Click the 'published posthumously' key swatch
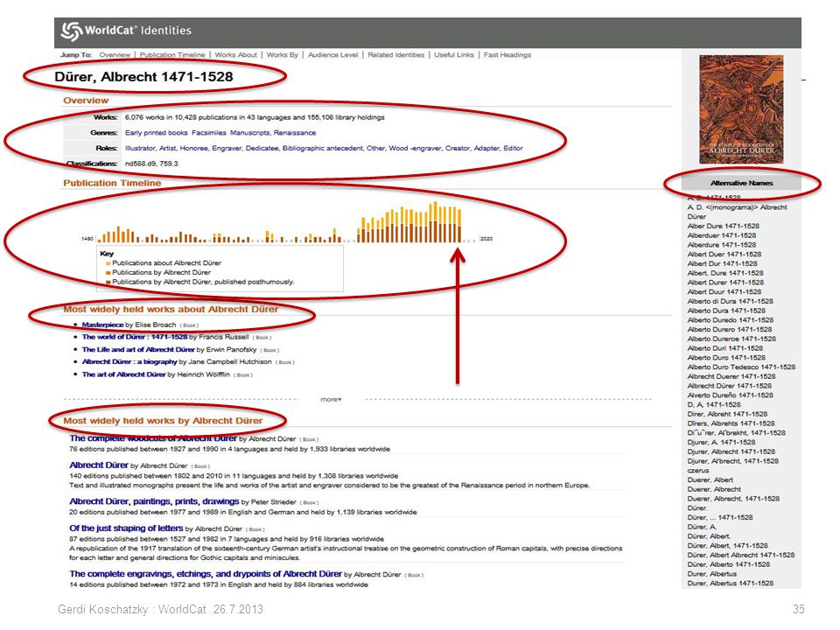 pos(108,283)
